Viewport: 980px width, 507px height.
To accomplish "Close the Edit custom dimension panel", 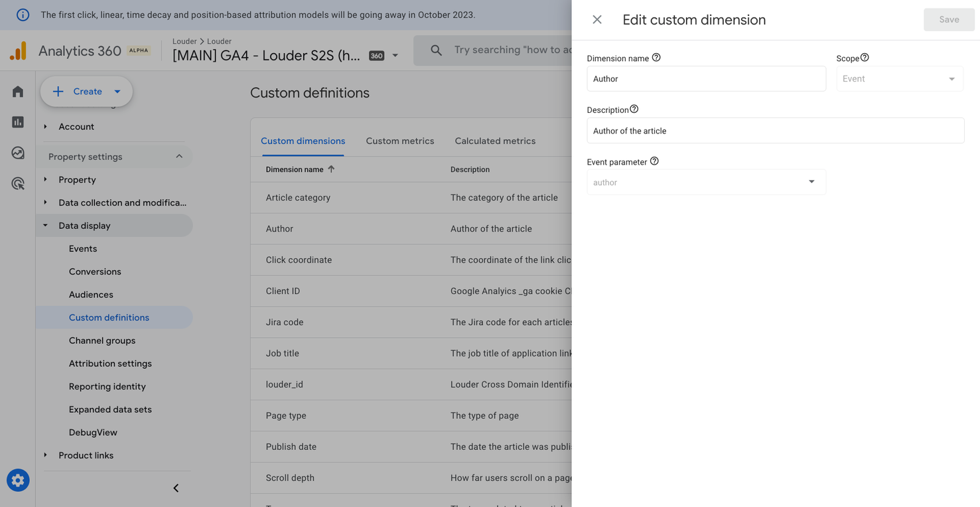I will click(x=597, y=20).
